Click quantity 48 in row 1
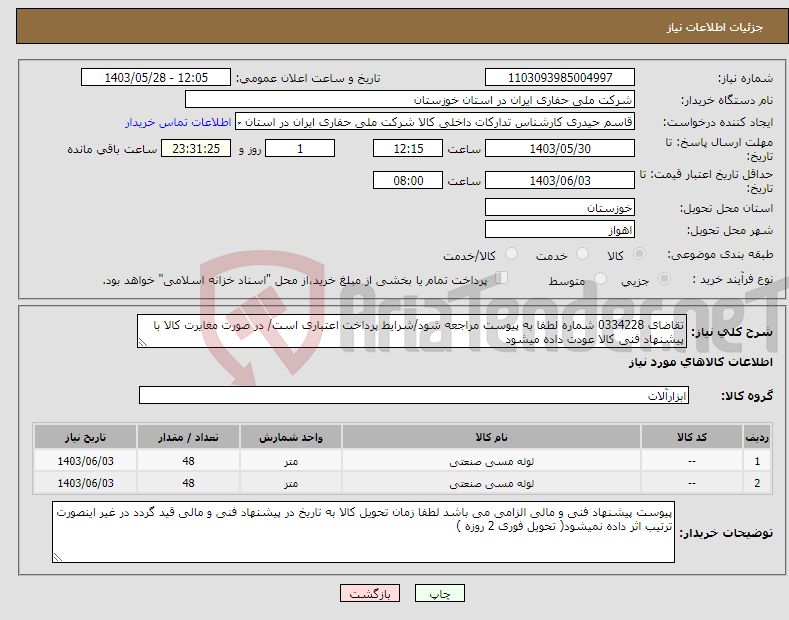The height and width of the screenshot is (620, 789). click(188, 461)
